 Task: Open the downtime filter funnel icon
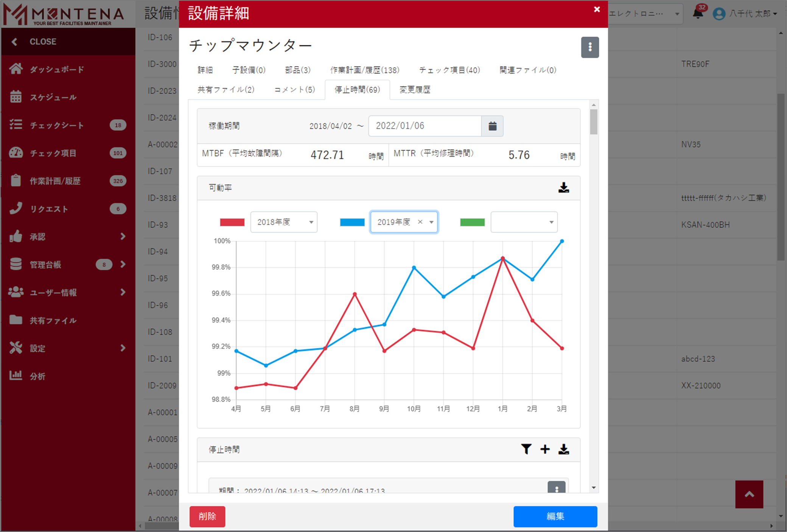[x=526, y=449]
